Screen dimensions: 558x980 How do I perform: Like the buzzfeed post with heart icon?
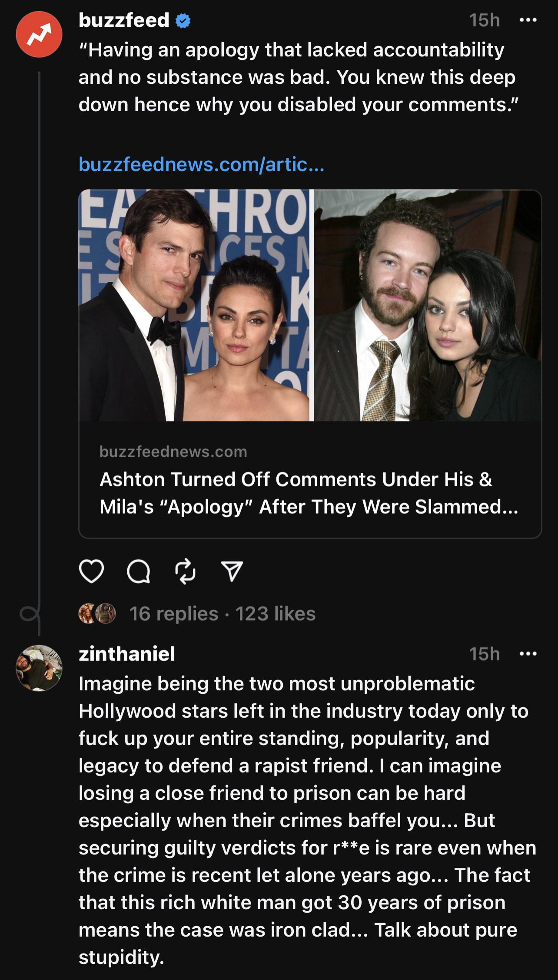91,571
